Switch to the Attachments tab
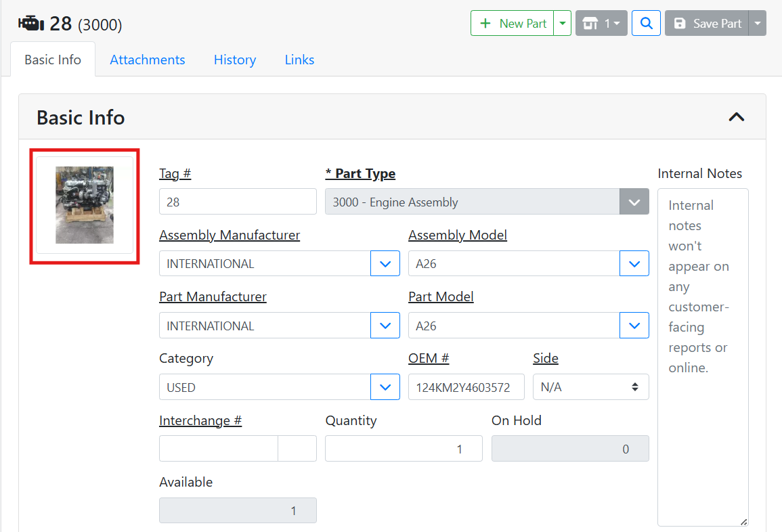782x532 pixels. click(x=147, y=60)
